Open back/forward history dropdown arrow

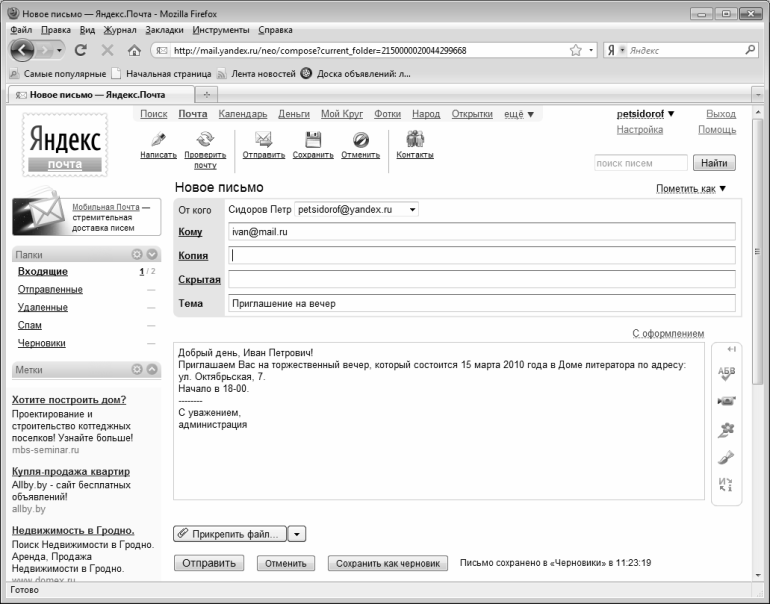point(59,51)
